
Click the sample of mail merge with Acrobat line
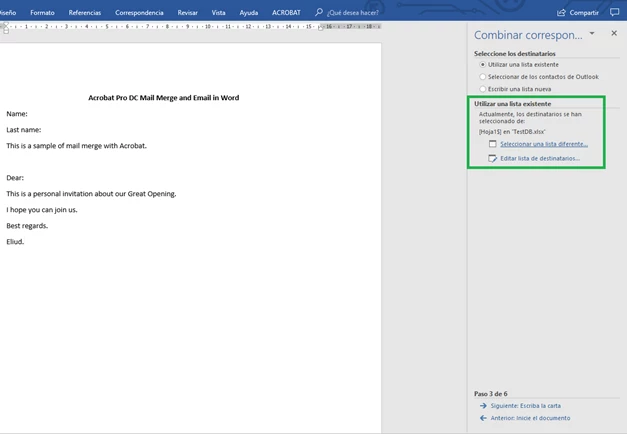pyautogui.click(x=76, y=146)
